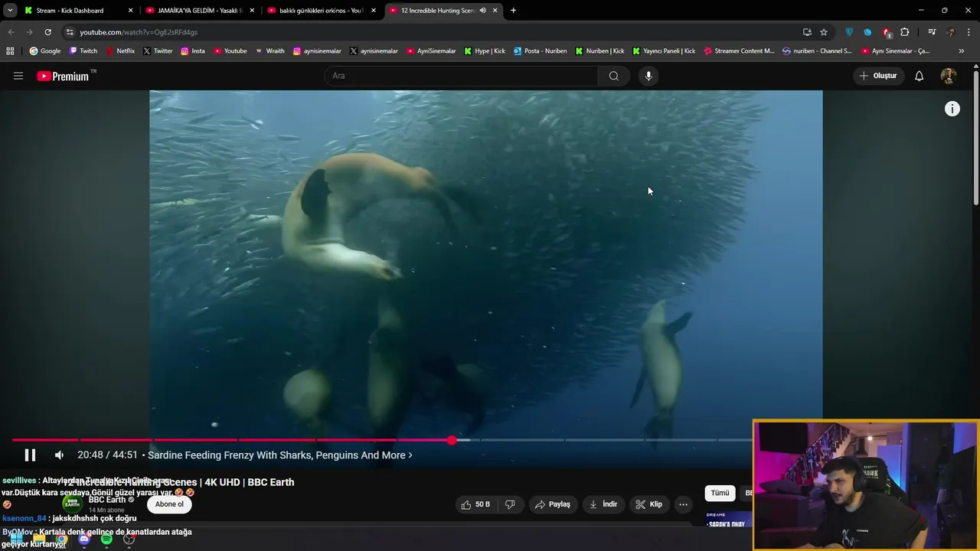Open the Hype | Kick bookmark
Screen dimensions: 980x551
pos(485,51)
